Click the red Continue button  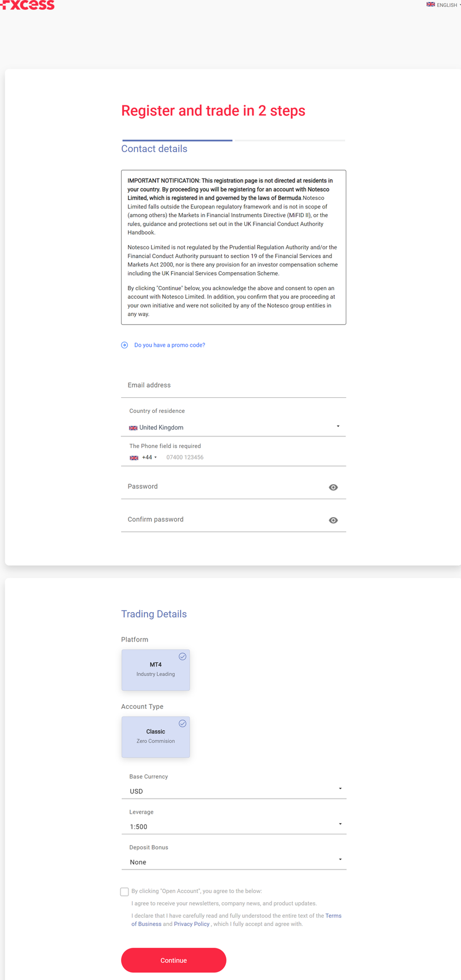(173, 960)
